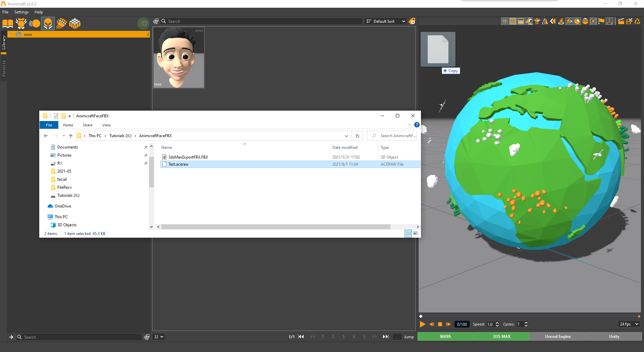
Task: Click the MAYA export button
Action: [445, 337]
